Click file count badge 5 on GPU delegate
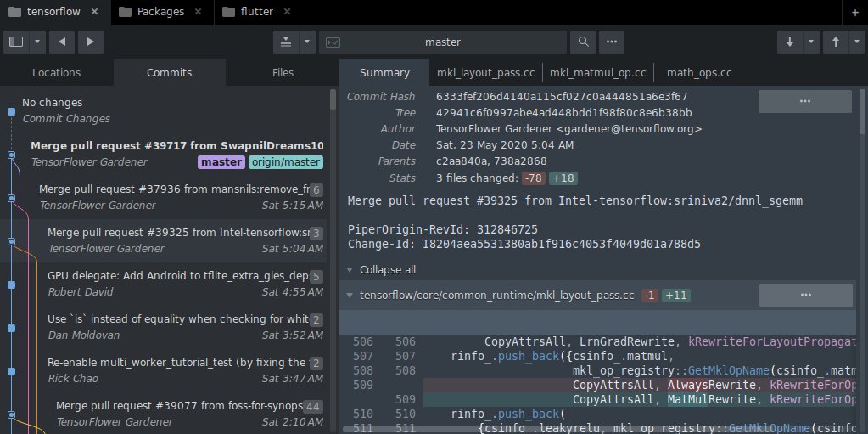The width and height of the screenshot is (868, 434). (x=316, y=277)
